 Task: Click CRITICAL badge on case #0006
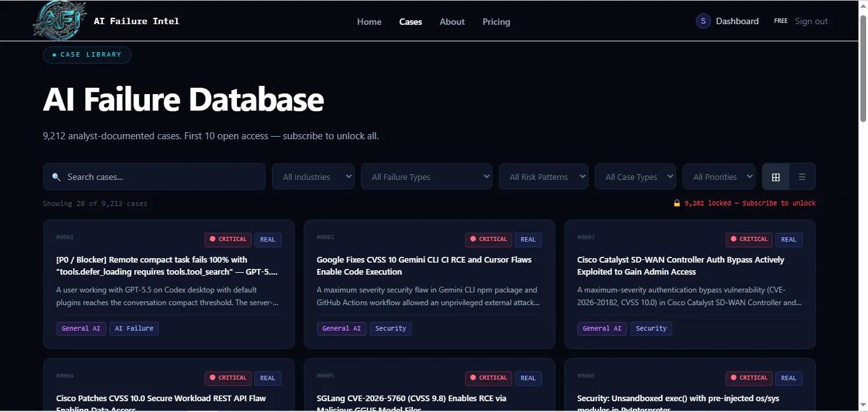tap(749, 378)
